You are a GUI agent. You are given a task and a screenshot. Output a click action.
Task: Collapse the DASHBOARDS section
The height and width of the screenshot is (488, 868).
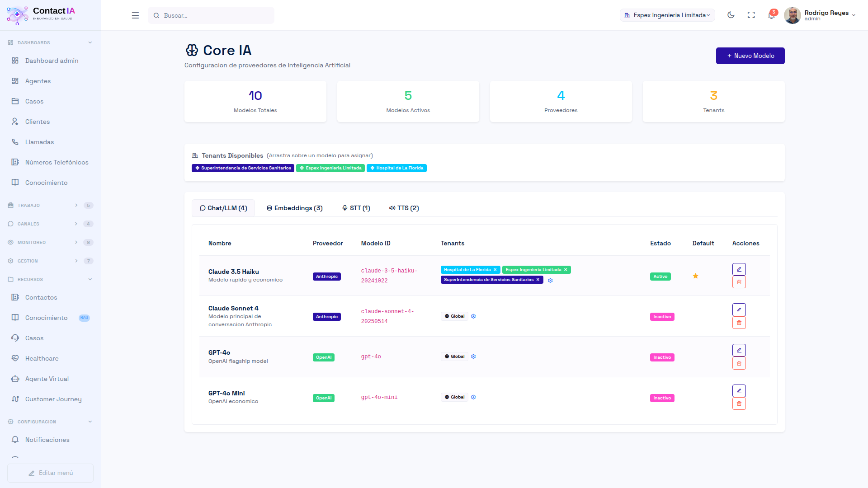[x=90, y=42]
